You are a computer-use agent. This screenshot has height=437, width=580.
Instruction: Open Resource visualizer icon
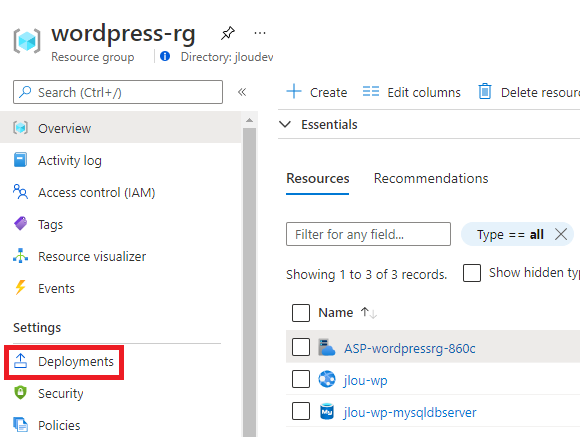coord(20,256)
